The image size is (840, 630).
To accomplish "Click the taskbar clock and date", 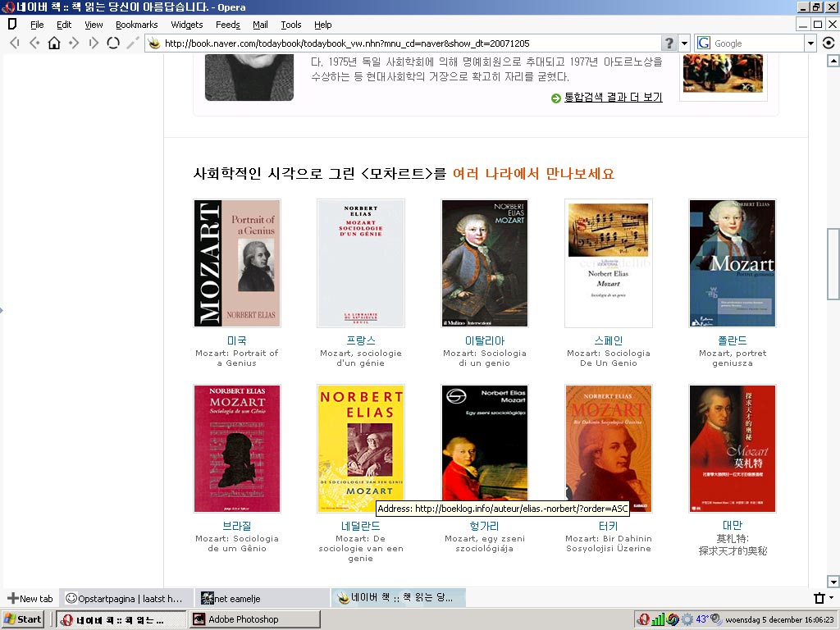I will pos(779,620).
